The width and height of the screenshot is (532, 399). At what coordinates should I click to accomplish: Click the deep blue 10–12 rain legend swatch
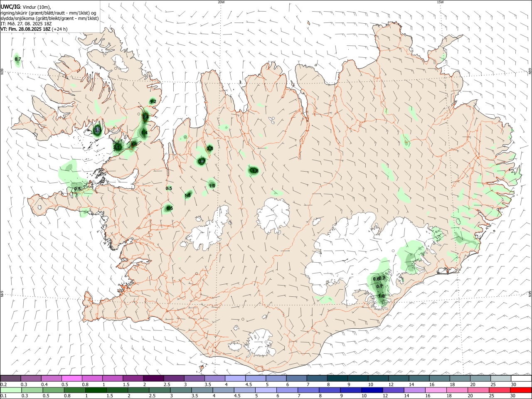tap(372, 390)
